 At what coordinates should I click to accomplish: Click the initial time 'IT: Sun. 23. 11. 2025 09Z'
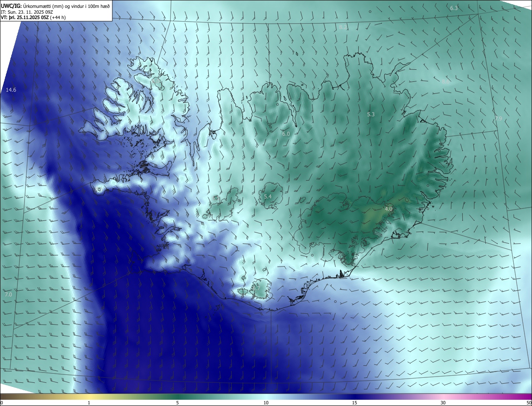click(27, 12)
